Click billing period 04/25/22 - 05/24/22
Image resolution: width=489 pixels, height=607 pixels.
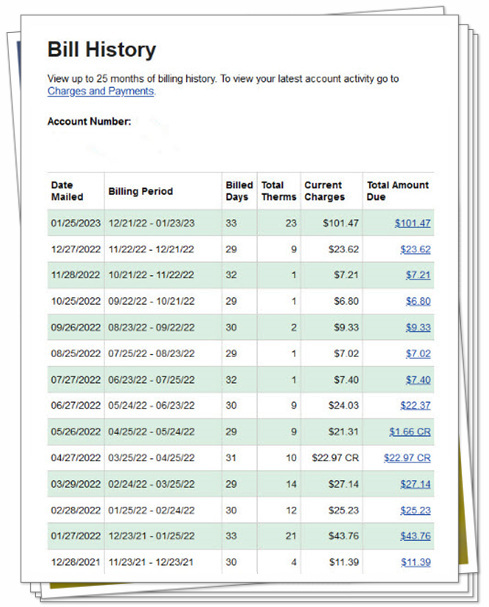click(151, 432)
